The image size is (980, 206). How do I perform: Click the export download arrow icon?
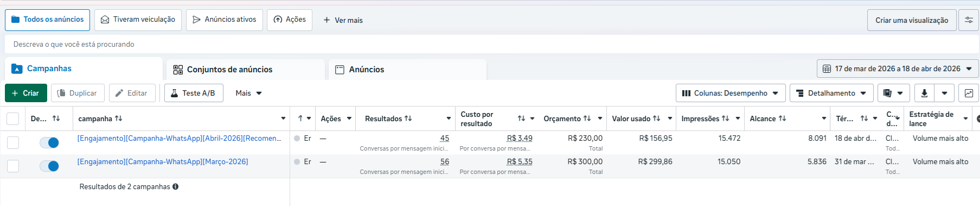pyautogui.click(x=924, y=93)
